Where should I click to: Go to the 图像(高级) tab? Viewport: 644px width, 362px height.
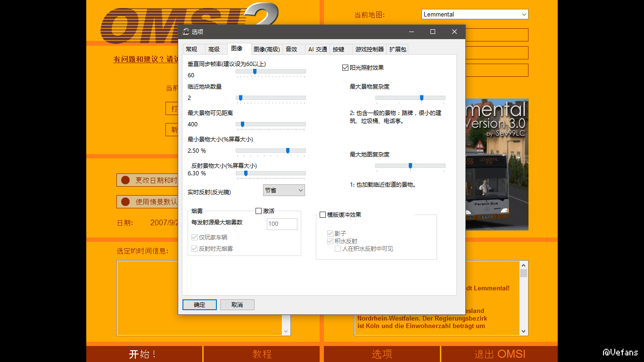[267, 49]
